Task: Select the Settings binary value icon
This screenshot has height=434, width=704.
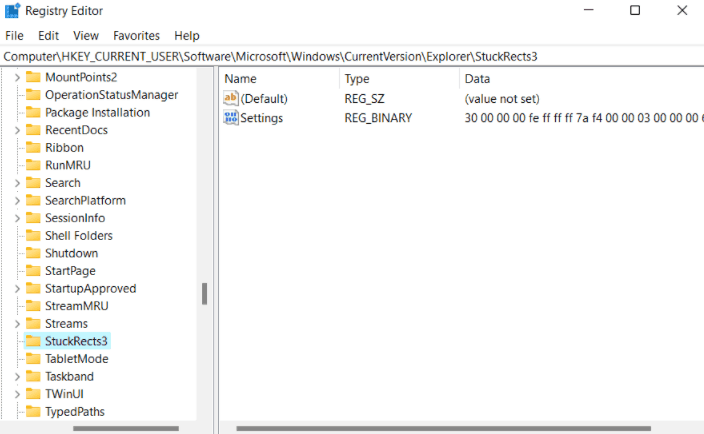Action: click(x=231, y=118)
